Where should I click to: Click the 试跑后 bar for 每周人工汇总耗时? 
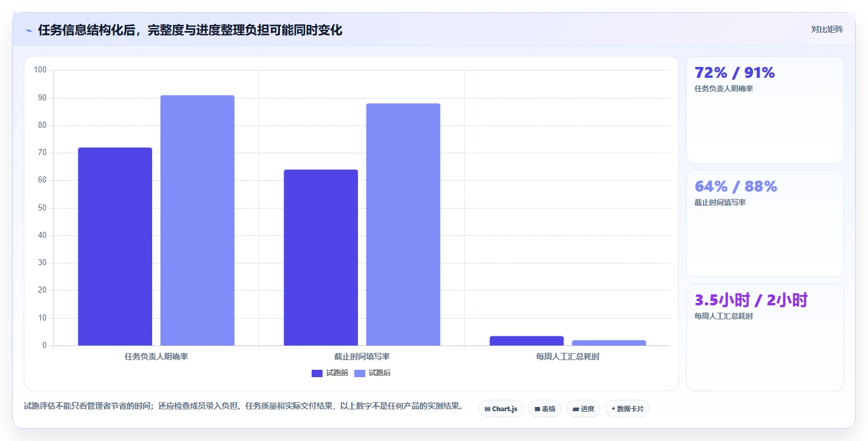609,342
